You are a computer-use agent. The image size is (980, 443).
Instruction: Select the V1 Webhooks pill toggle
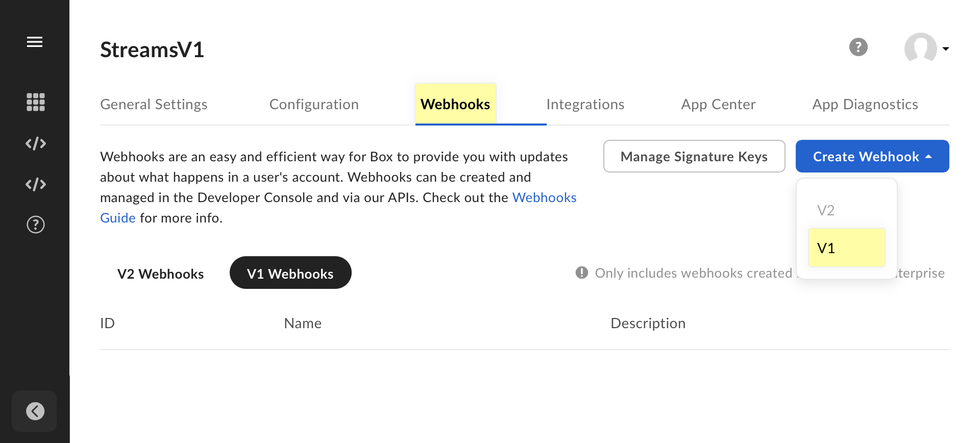[x=290, y=273]
